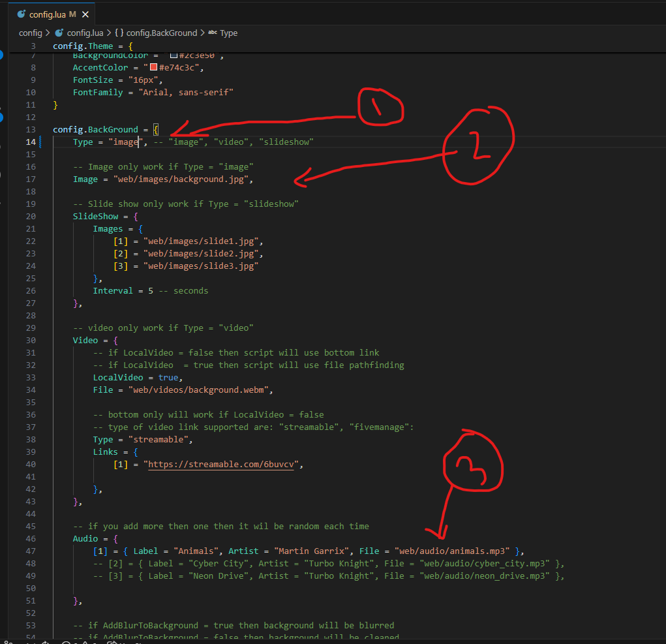Open the modified-change gutter marker on line 14
Screen dimensions: 666x644
[x=41, y=142]
